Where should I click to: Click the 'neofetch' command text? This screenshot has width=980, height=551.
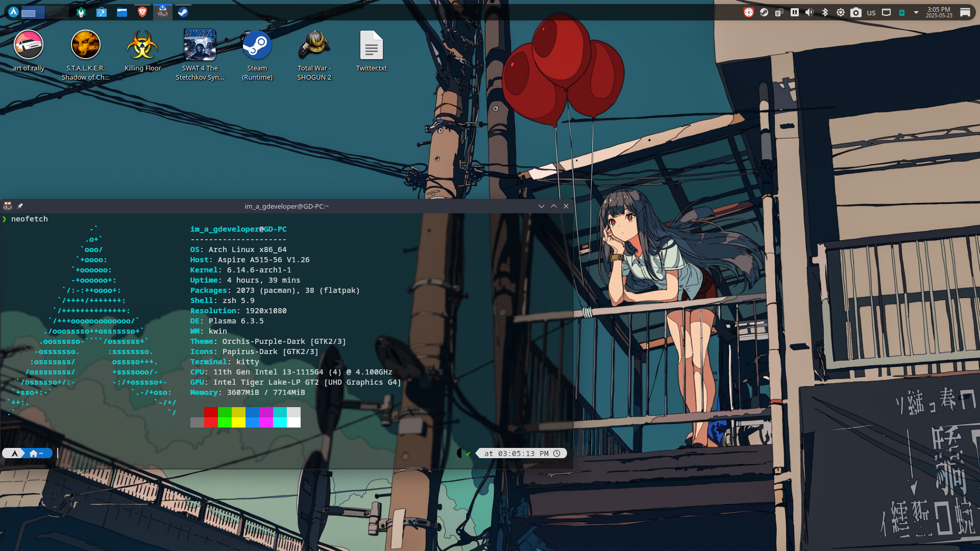[30, 219]
